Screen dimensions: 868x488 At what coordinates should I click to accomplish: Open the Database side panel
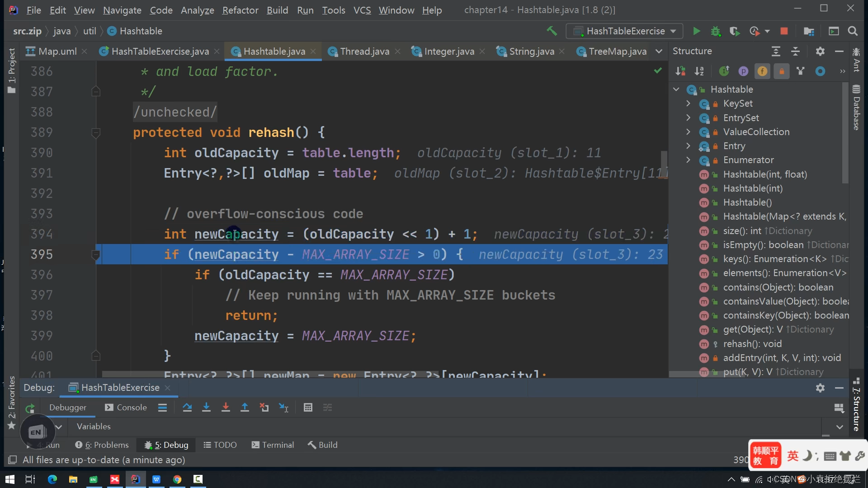tap(856, 107)
